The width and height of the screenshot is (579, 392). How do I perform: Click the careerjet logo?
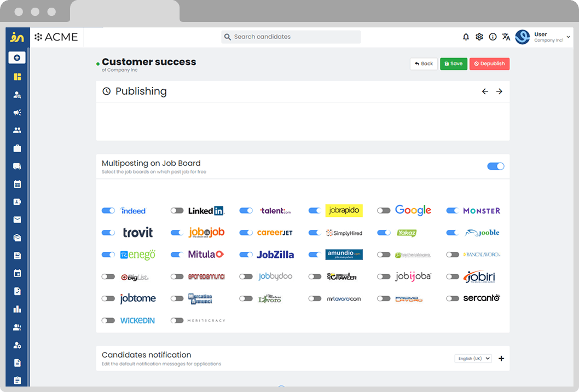[x=275, y=233]
